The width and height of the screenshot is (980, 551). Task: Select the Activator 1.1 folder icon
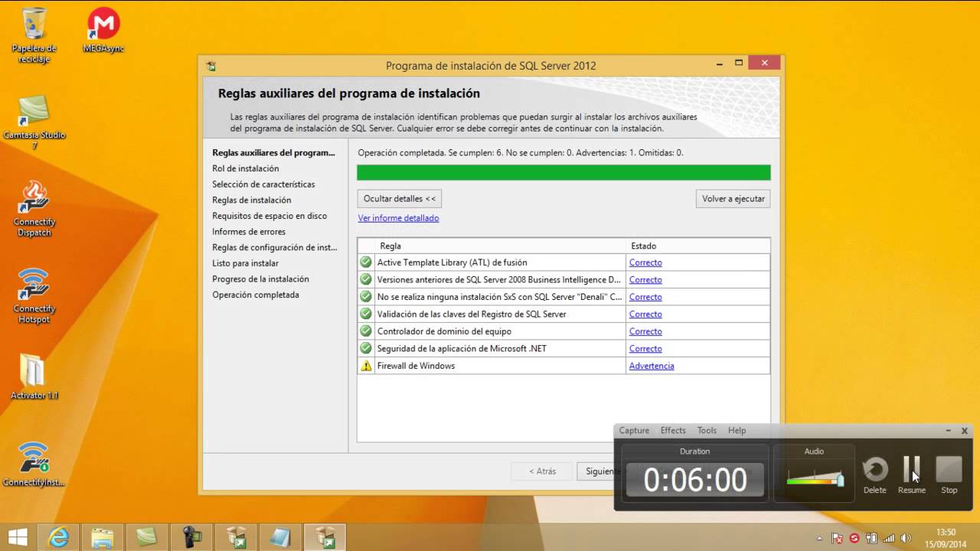tap(34, 377)
